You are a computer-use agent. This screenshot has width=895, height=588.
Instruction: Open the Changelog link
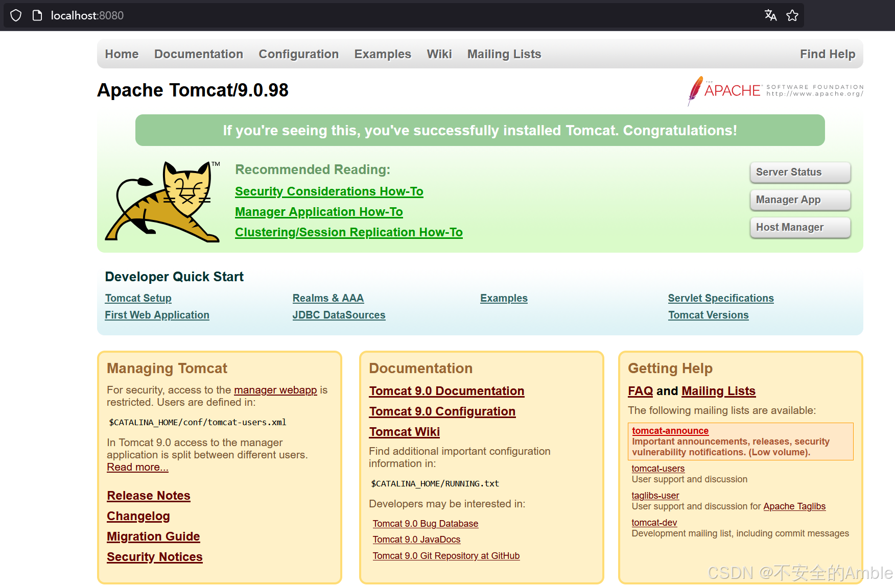tap(138, 516)
